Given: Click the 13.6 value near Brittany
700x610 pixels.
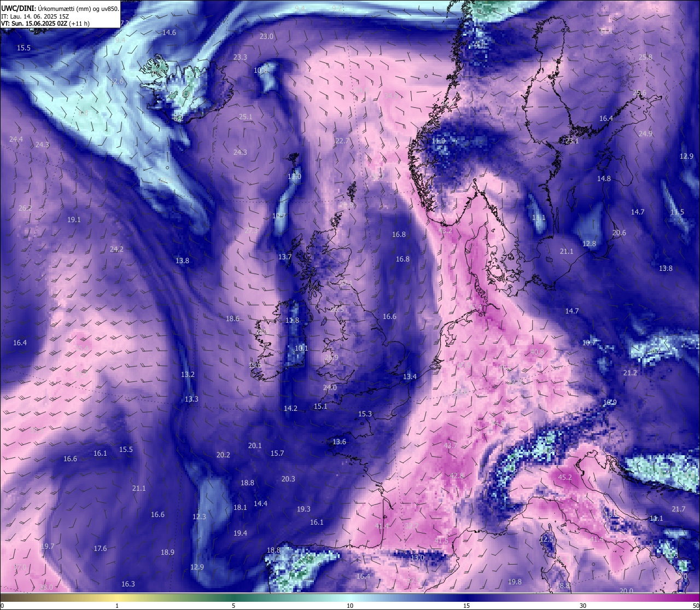Looking at the screenshot, I should pos(339,442).
